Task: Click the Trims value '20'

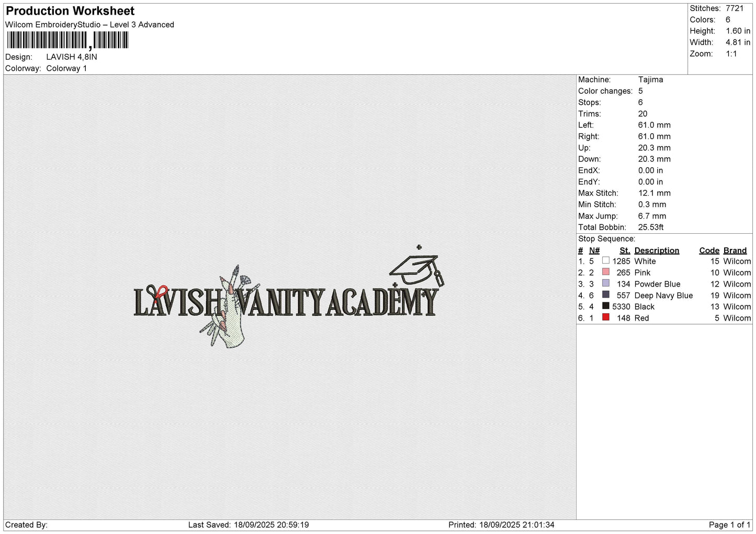Action: tap(642, 113)
